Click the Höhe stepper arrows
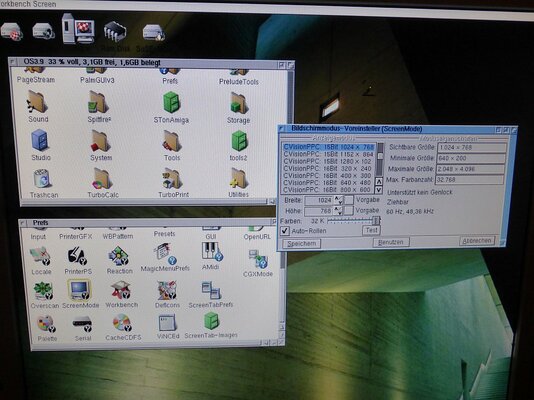 coord(337,211)
